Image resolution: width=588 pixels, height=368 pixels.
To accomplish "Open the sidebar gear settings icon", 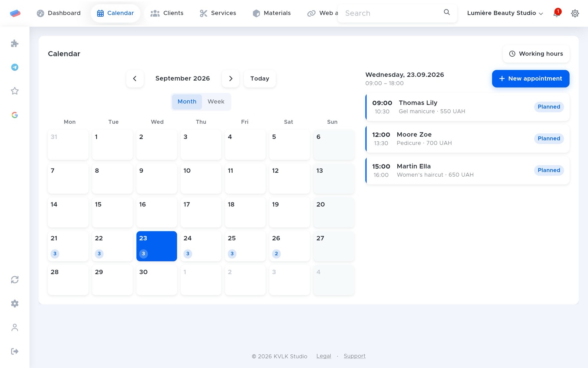I will pos(15,304).
